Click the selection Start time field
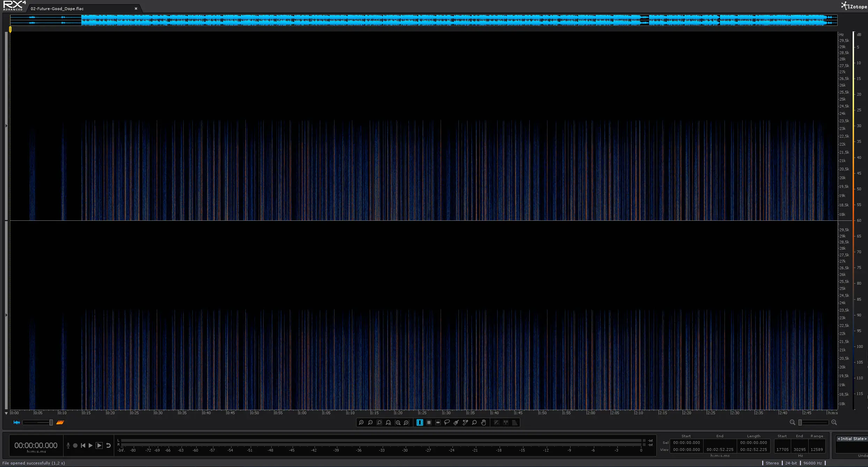The width and height of the screenshot is (868, 467). point(686,443)
